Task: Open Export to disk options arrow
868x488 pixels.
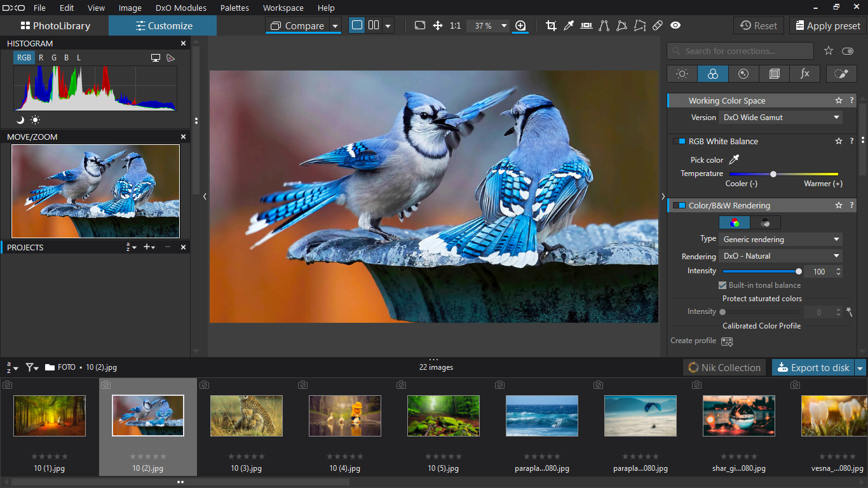Action: click(x=860, y=368)
